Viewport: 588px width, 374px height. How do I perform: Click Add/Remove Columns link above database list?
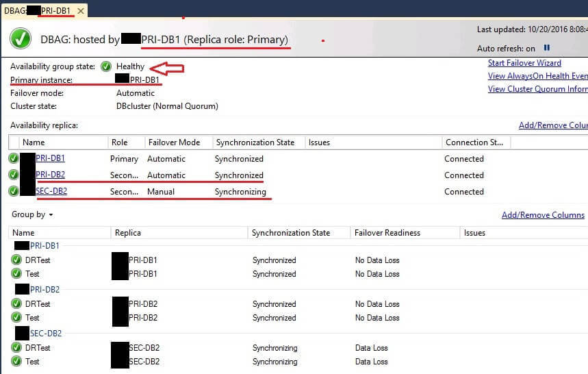pos(543,215)
